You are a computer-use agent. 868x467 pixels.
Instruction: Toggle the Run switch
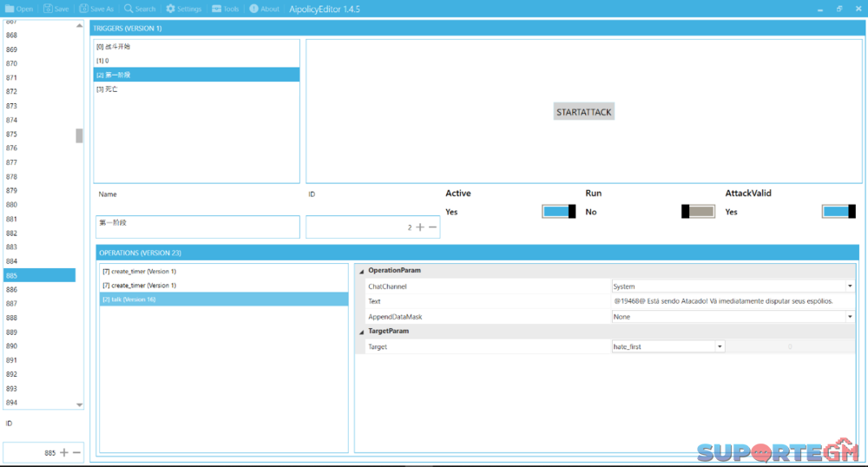(698, 212)
